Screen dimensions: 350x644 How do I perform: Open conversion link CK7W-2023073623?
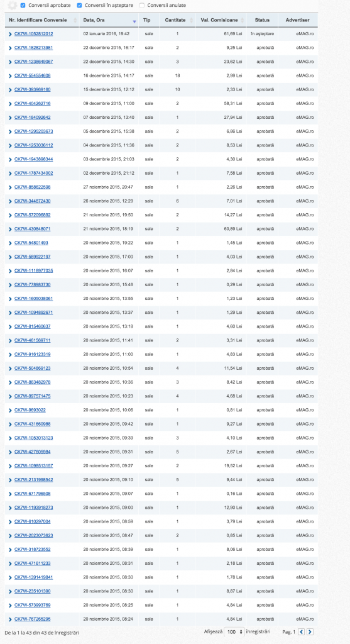(34, 536)
